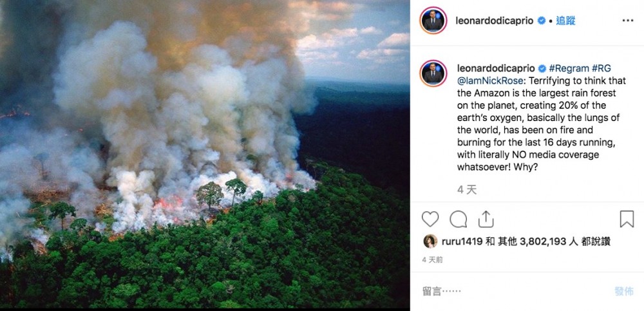The height and width of the screenshot is (311, 644).
Task: Open leonardodicaprio username in the header
Action: [x=495, y=21]
